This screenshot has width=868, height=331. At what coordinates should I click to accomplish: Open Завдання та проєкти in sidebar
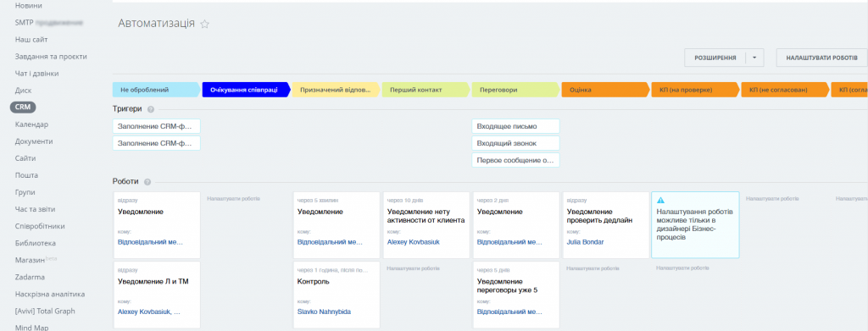(x=51, y=57)
